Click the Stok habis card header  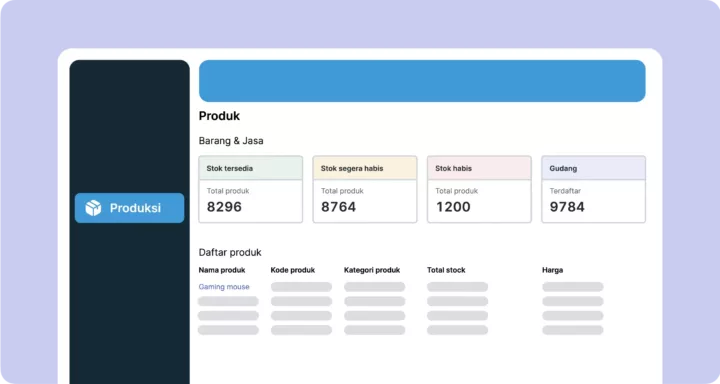coord(479,168)
